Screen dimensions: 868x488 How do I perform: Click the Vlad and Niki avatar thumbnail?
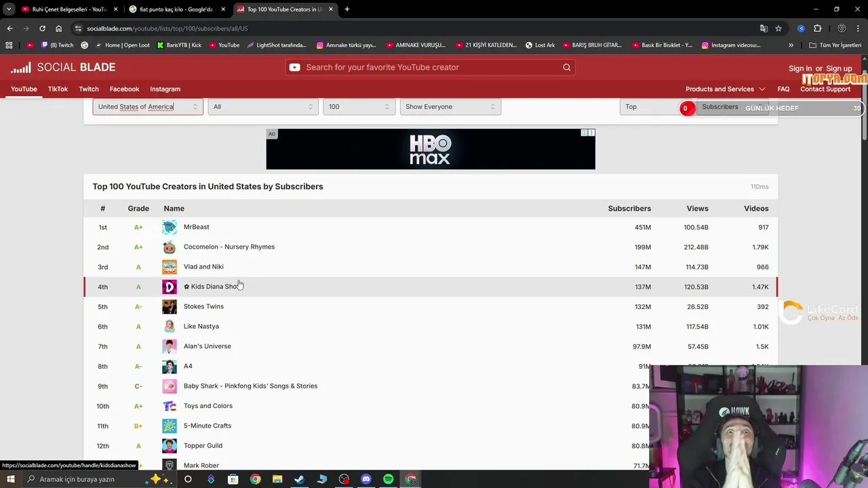pyautogui.click(x=170, y=267)
